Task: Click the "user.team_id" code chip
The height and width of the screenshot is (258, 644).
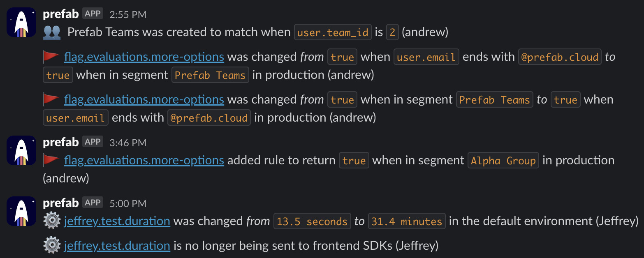Action: coord(333,32)
